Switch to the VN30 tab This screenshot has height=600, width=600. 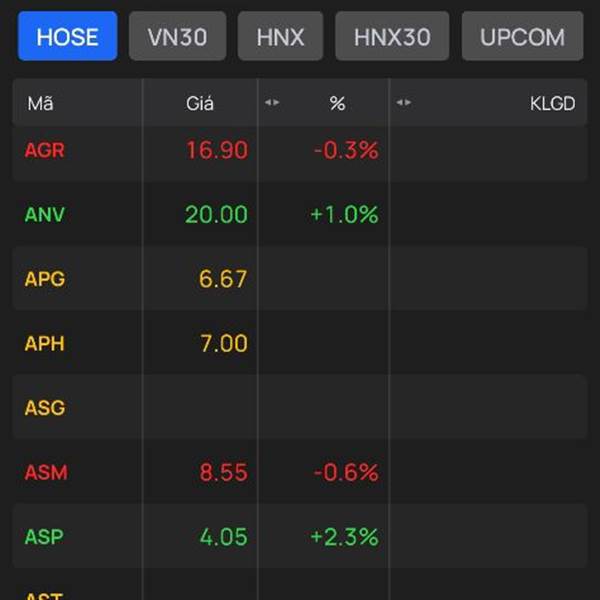pos(177,37)
